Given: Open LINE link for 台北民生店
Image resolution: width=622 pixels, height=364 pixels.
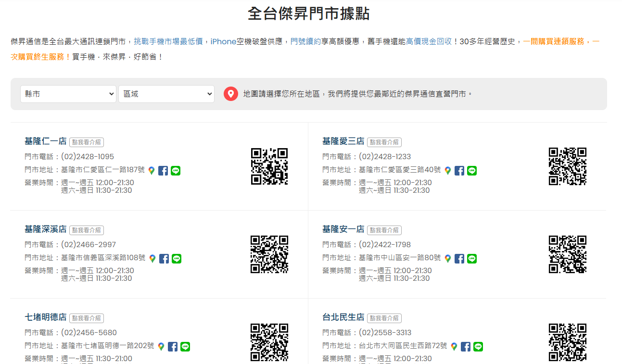Looking at the screenshot, I should point(478,346).
